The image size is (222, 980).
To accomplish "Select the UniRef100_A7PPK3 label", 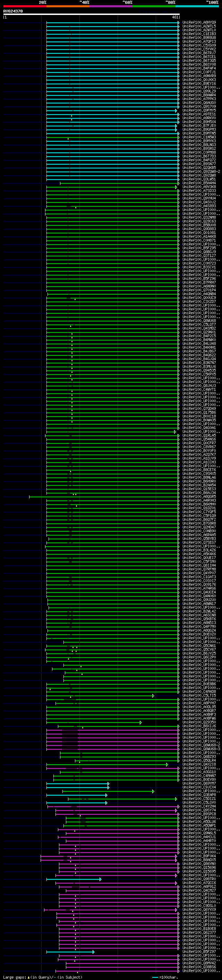I will (199, 99).
